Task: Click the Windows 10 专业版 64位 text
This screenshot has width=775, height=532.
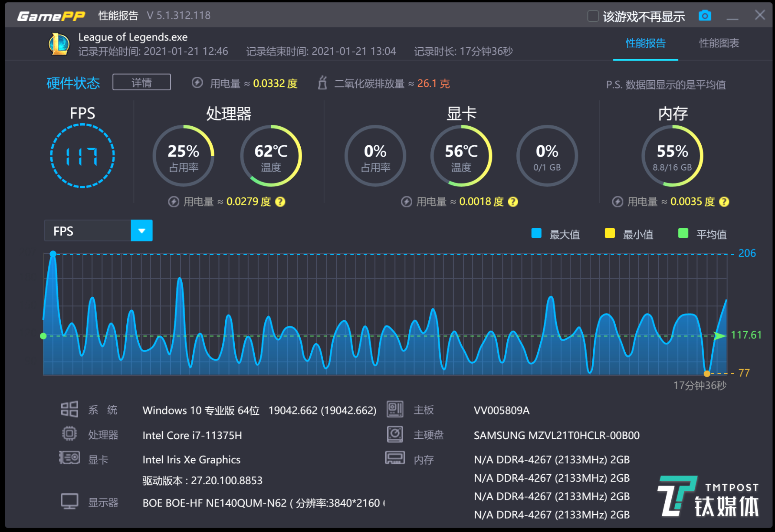Action: click(x=201, y=410)
